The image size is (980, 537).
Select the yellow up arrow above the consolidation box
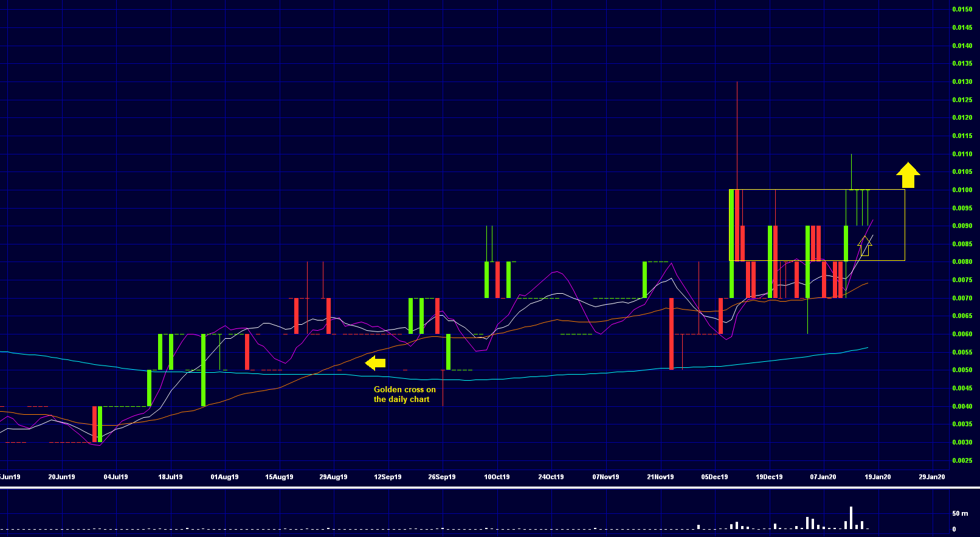pos(908,175)
